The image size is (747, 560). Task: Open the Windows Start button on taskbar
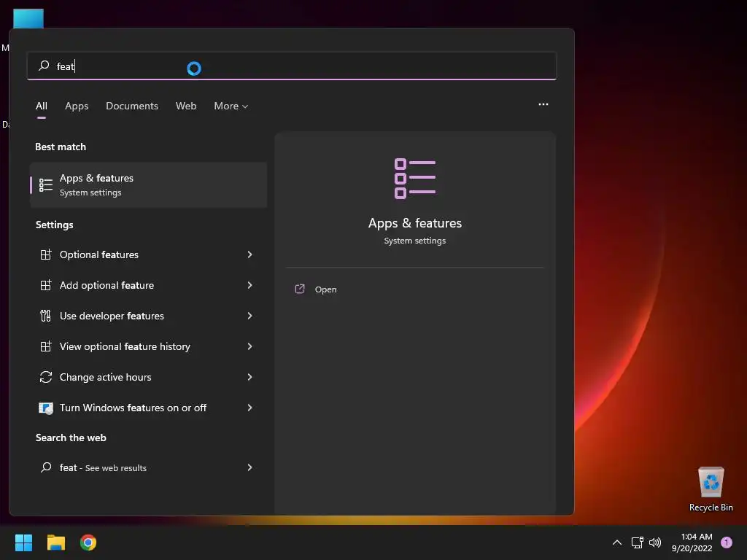click(23, 542)
